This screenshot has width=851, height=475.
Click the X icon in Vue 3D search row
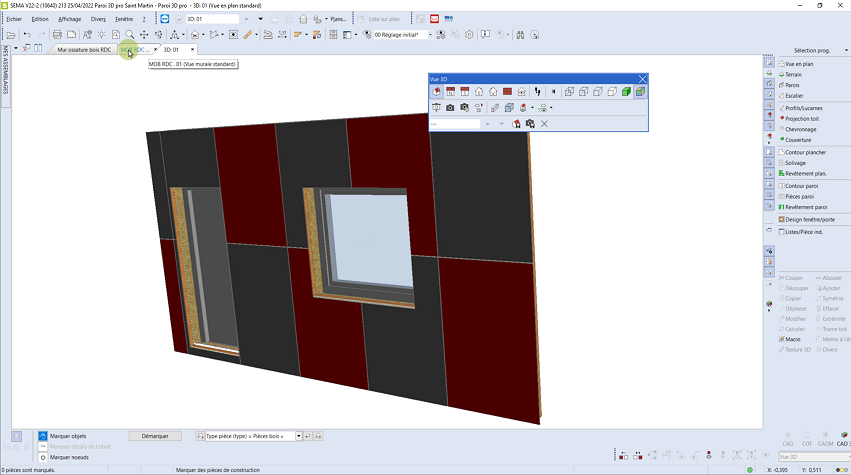(x=544, y=123)
